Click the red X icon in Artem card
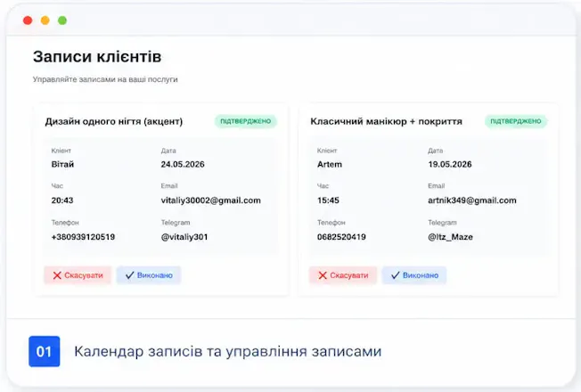The width and height of the screenshot is (581, 392). coord(323,275)
